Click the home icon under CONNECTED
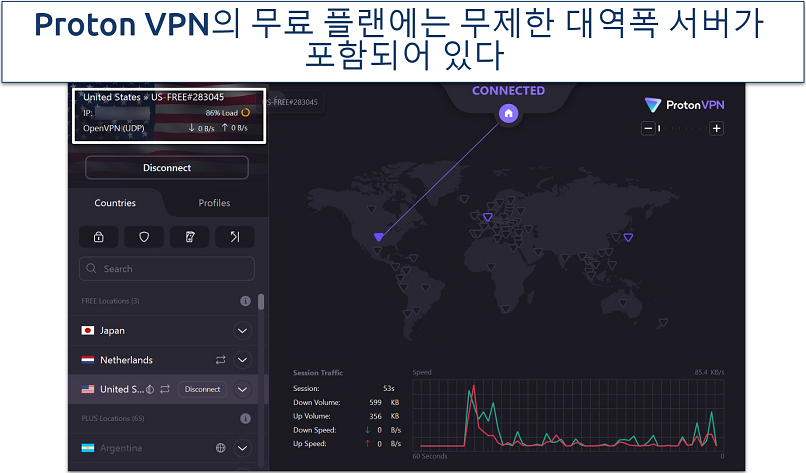806x473 pixels. 508,114
